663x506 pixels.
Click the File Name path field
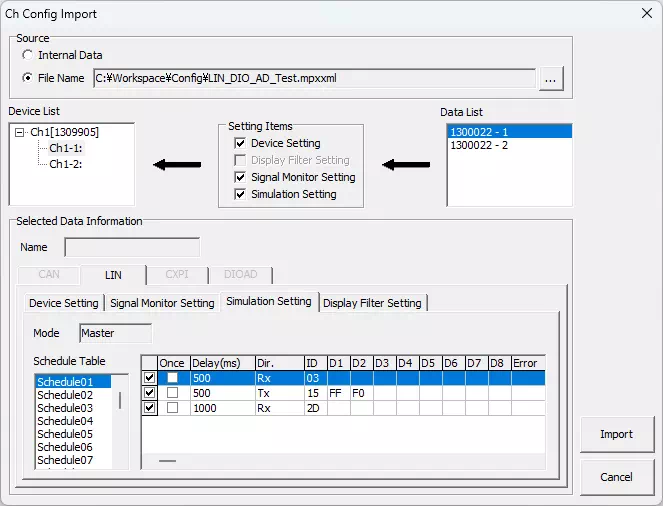click(314, 78)
